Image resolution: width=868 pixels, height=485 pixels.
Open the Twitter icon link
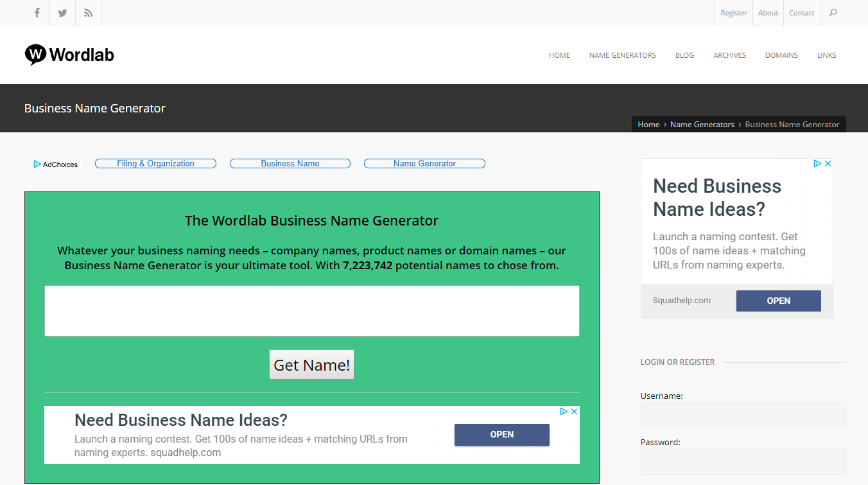62,12
